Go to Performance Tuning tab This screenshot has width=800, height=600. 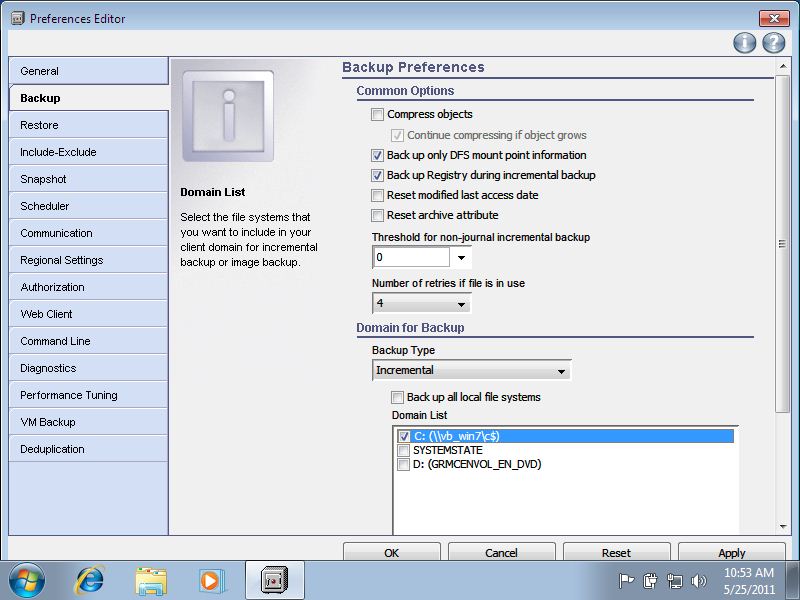coord(88,395)
